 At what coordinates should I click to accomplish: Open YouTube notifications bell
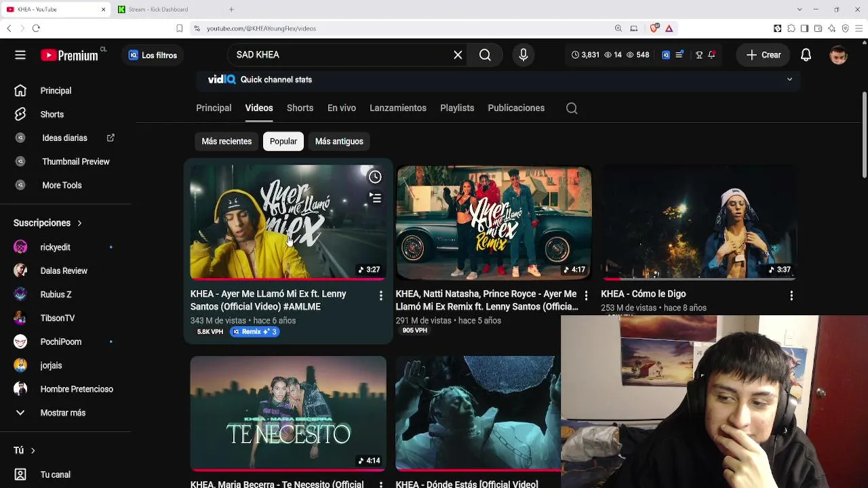pos(806,55)
